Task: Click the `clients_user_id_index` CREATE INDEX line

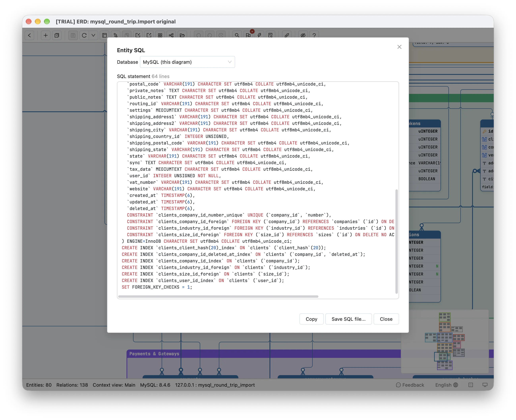Action: [203, 281]
